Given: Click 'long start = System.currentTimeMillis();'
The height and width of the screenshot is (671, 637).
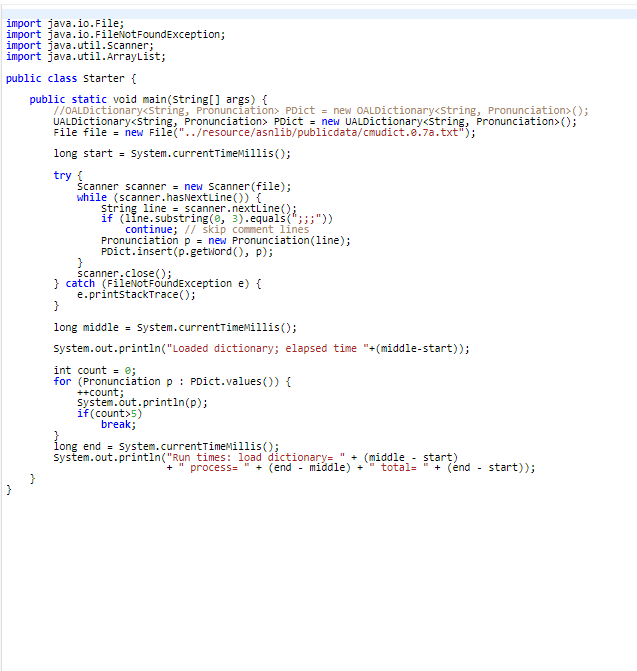Looking at the screenshot, I should click(x=172, y=154).
